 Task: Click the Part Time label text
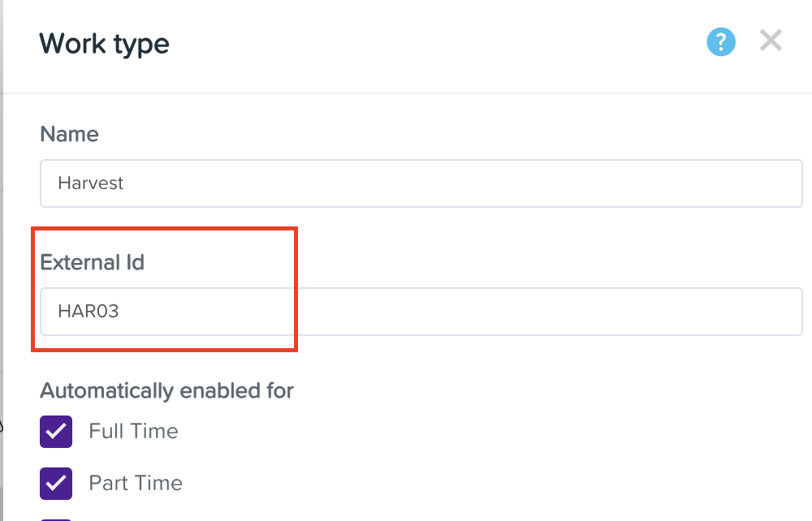(136, 483)
